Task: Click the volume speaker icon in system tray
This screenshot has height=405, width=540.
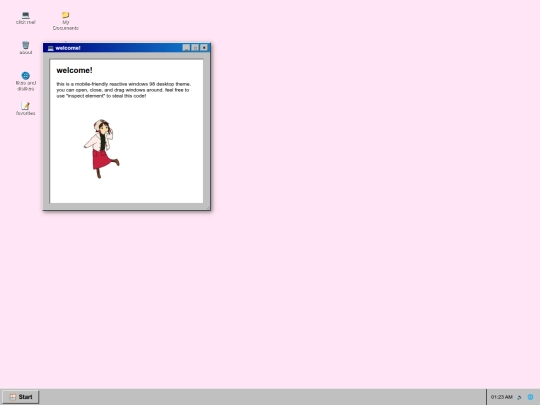Action: 519,397
